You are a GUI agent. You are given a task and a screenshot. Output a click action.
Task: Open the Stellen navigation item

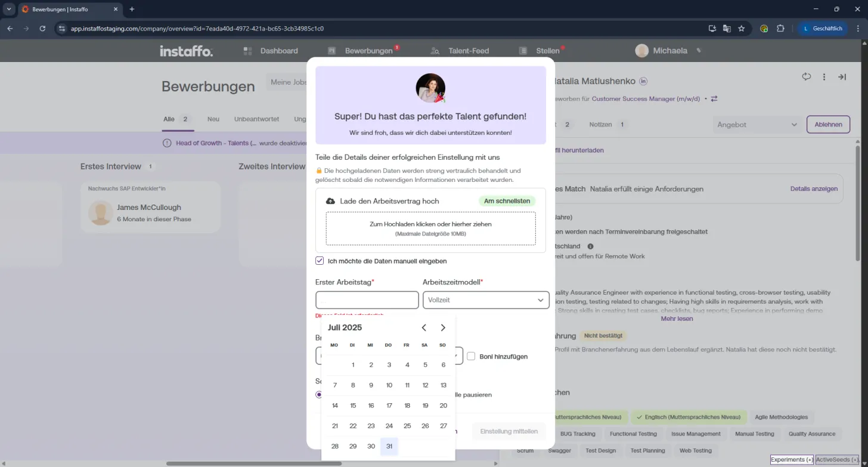[x=540, y=51]
